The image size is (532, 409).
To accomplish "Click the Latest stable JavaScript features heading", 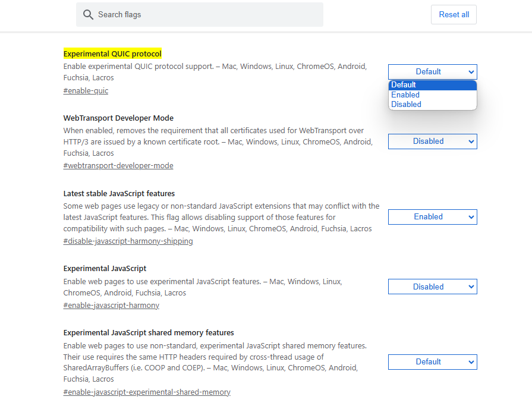I will pyautogui.click(x=119, y=194).
